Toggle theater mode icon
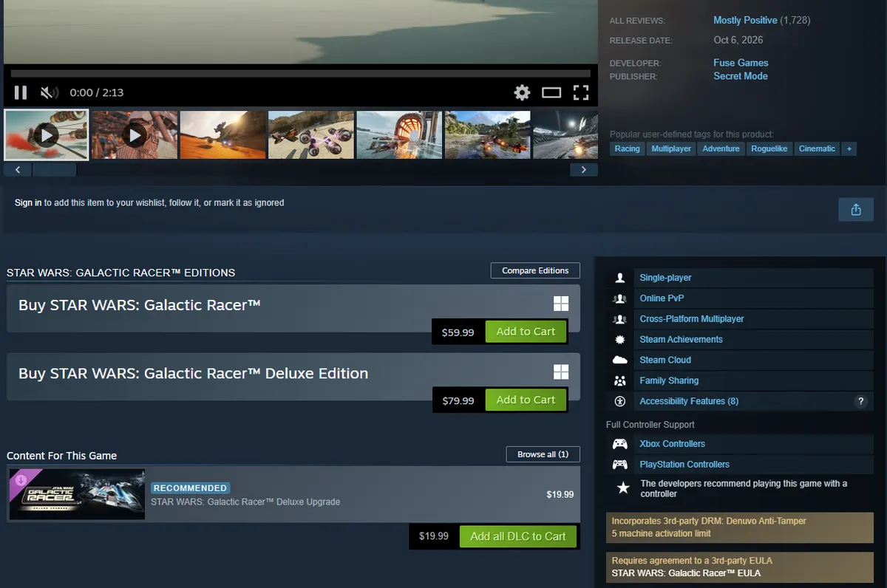This screenshot has height=588, width=887. (551, 92)
